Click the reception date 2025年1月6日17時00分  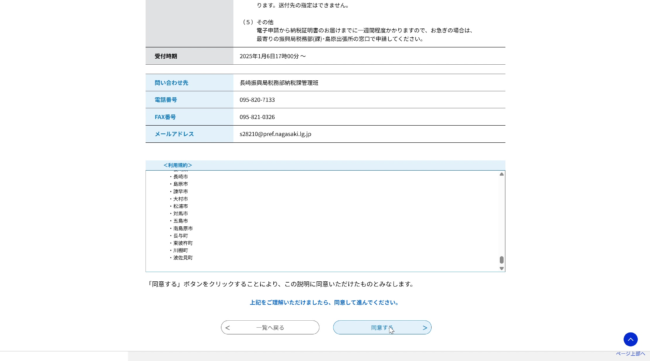pyautogui.click(x=272, y=56)
